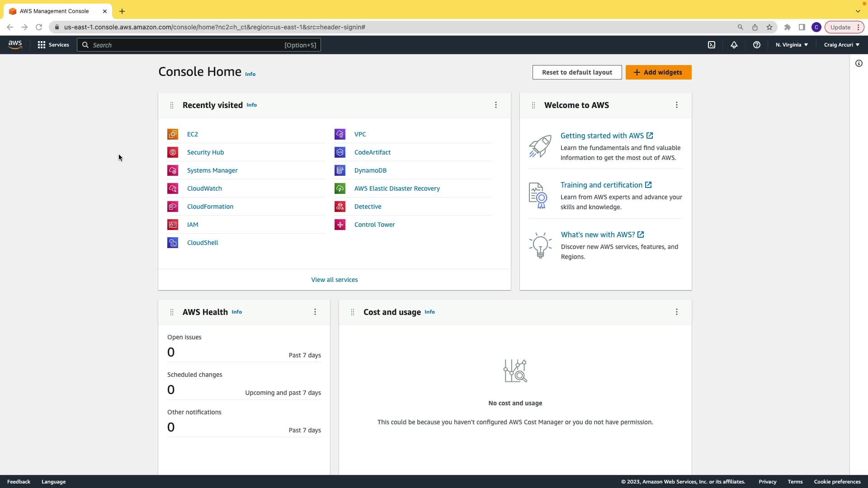Open the View all services link
This screenshot has height=488, width=868.
(x=335, y=280)
